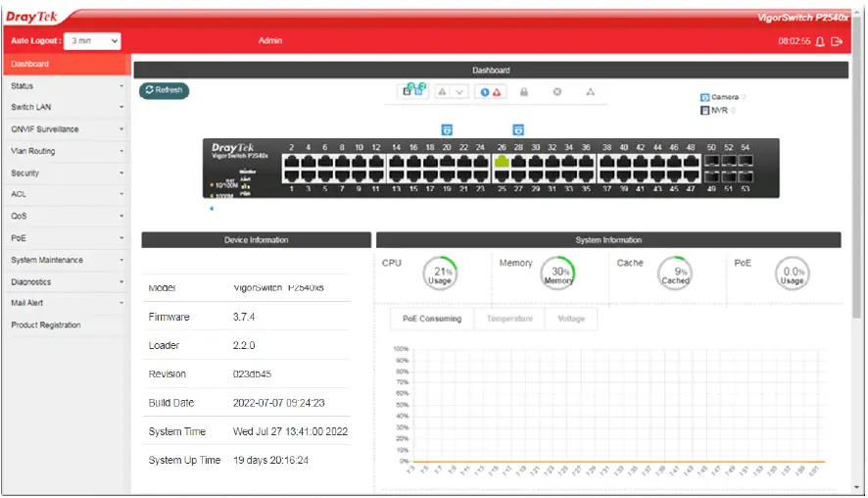This screenshot has height=498, width=868.
Task: Click the red alert triangle icon
Action: tap(497, 92)
